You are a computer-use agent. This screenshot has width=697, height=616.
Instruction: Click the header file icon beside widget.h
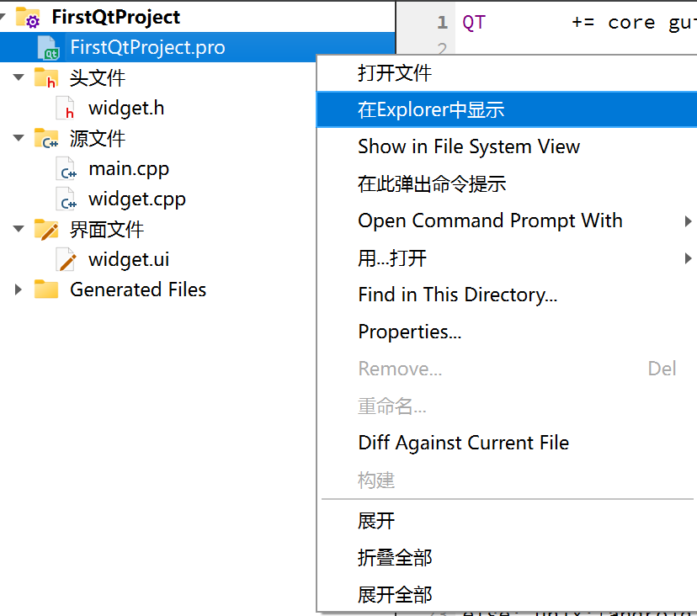click(66, 108)
